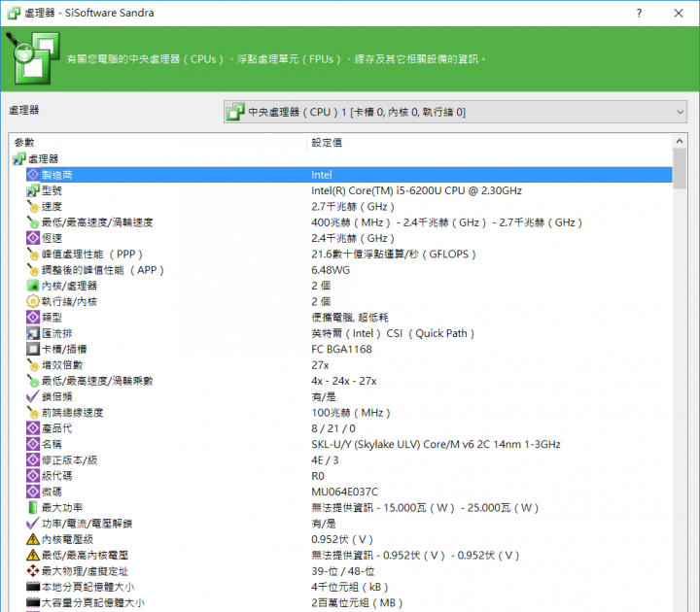Image resolution: width=700 pixels, height=612 pixels.
Task: Click the diamond icon beside 名稱
Action: (33, 444)
